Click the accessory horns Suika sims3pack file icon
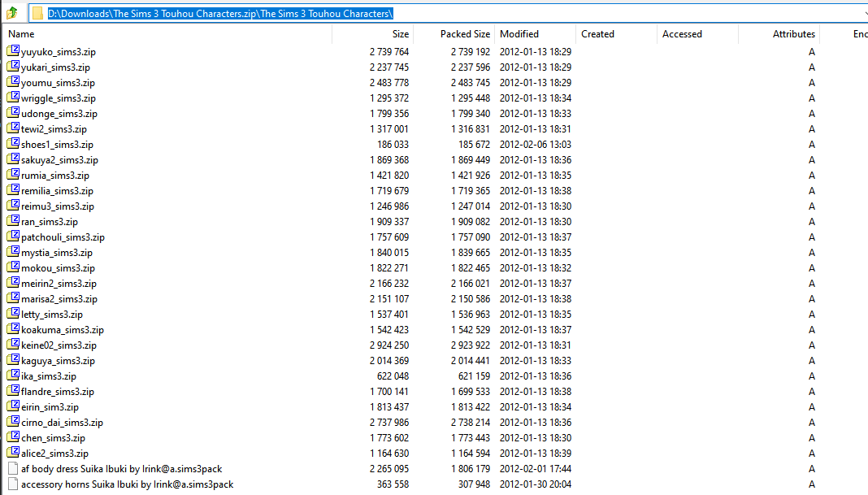Screen dimensions: 868x495 coord(13,484)
